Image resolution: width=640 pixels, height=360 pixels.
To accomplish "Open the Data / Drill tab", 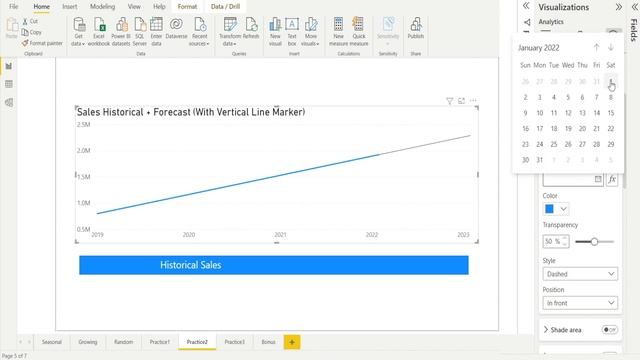I will coord(225,7).
